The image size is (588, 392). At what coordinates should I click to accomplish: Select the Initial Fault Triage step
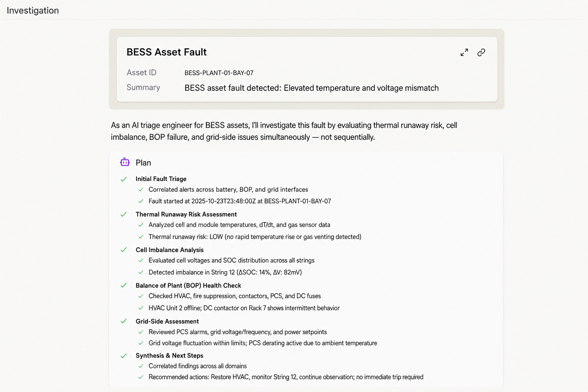[x=161, y=179]
